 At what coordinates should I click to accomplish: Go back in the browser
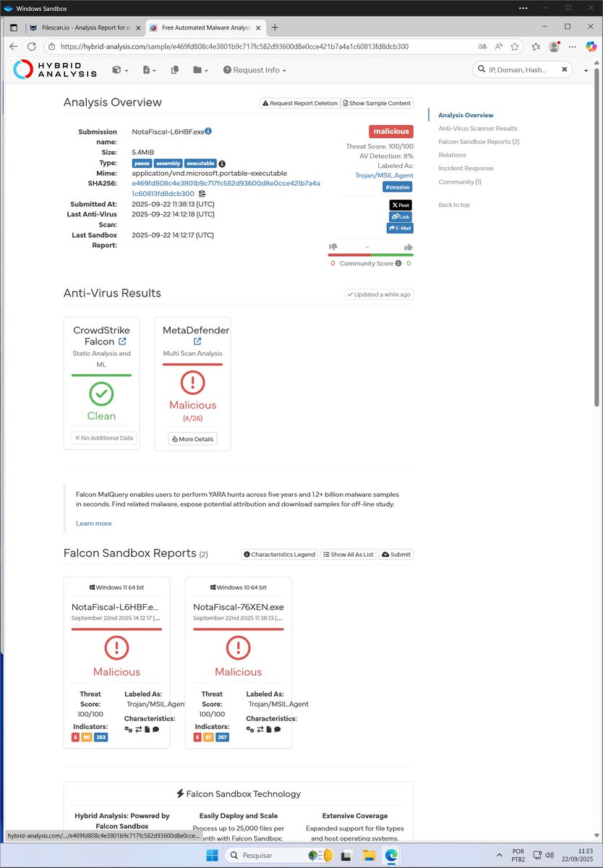pyautogui.click(x=13, y=46)
